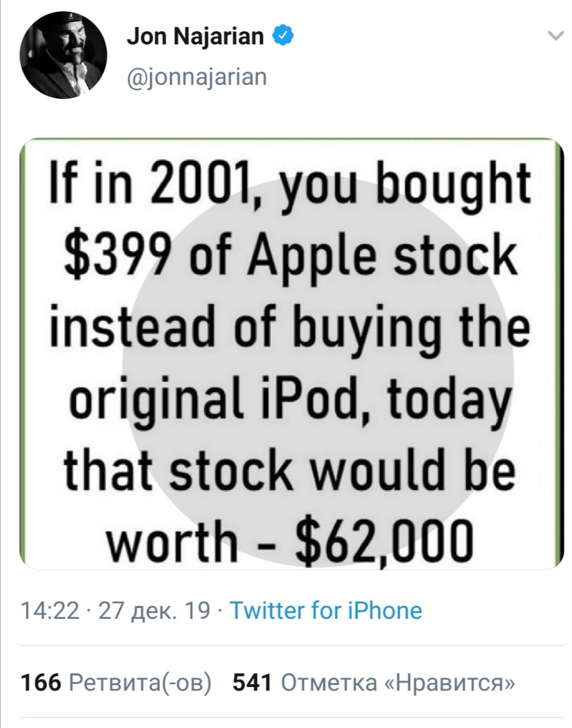
Task: Open the "Отметка «Нравится»" likes label
Action: pos(398,681)
